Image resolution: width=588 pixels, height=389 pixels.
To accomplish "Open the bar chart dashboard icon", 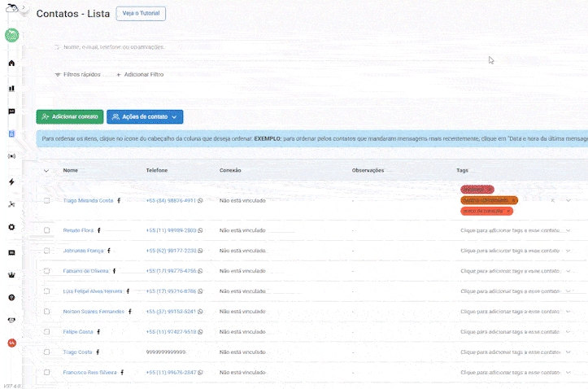I will (11, 88).
